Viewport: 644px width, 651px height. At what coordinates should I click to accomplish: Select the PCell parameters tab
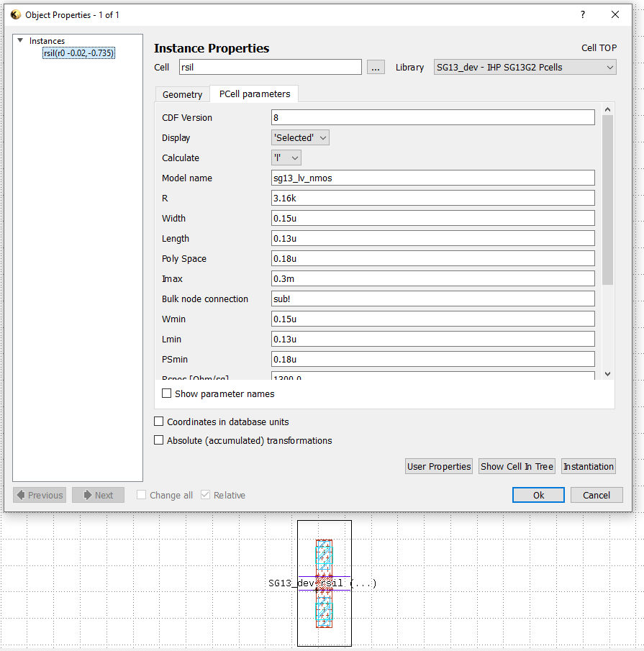tap(255, 94)
